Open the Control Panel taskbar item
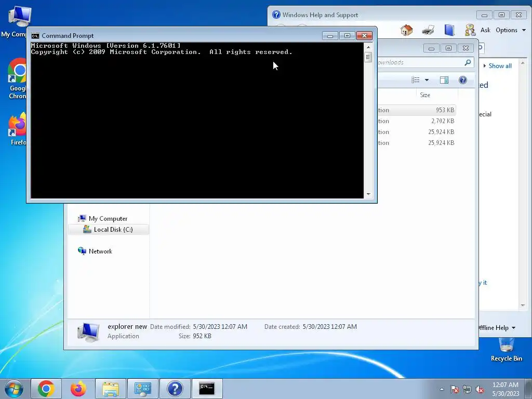532x399 pixels. pyautogui.click(x=143, y=389)
